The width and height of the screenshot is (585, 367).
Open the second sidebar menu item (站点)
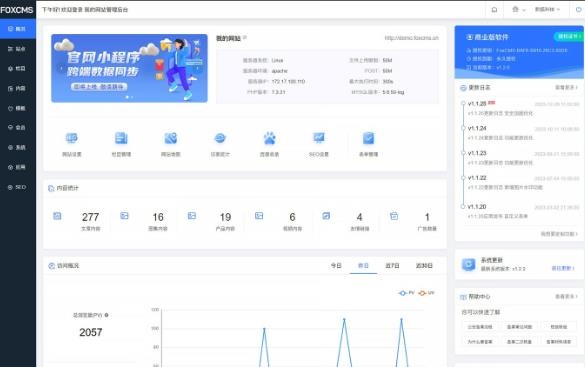(x=18, y=49)
